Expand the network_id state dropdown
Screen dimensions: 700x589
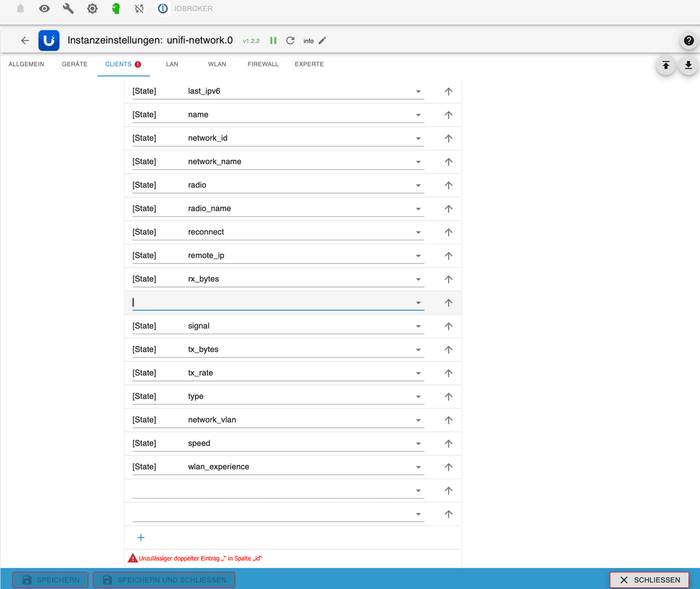click(x=418, y=138)
